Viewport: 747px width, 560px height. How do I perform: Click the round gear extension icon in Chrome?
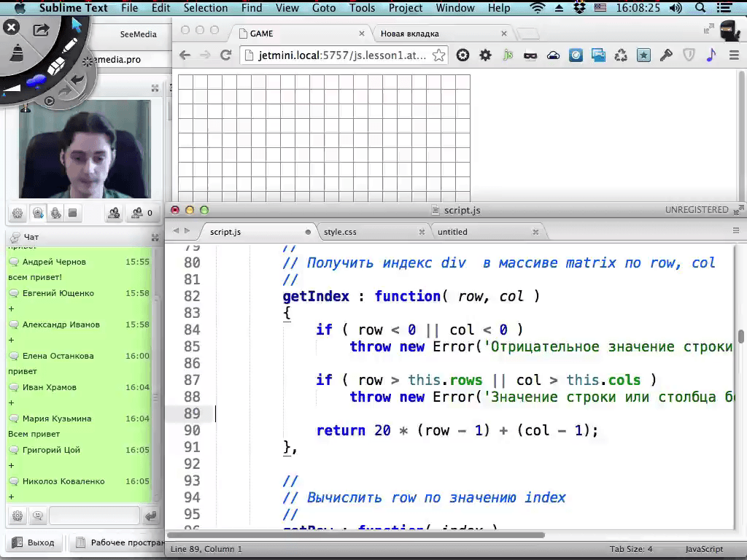(x=462, y=55)
